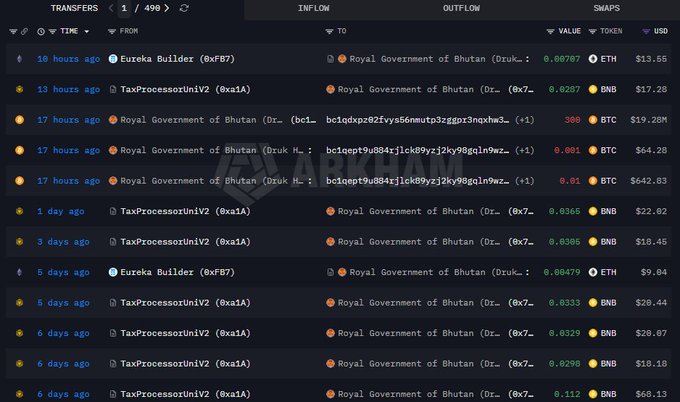Open the 13 hours ago transaction link
Viewport: 680px width, 402px height.
click(x=69, y=89)
